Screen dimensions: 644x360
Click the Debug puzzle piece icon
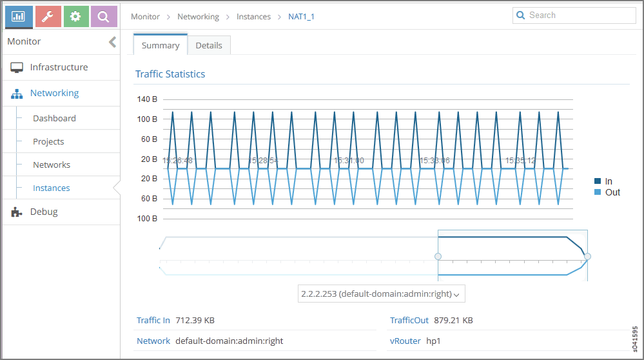[17, 212]
